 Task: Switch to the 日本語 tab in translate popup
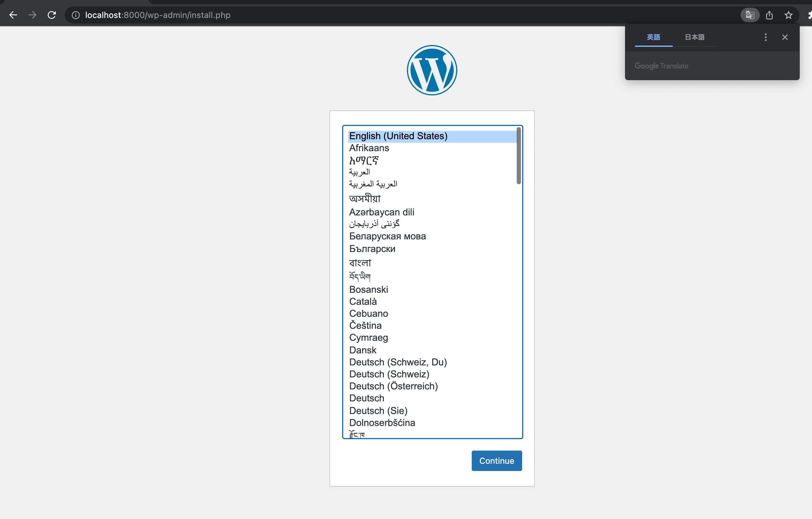tap(695, 37)
